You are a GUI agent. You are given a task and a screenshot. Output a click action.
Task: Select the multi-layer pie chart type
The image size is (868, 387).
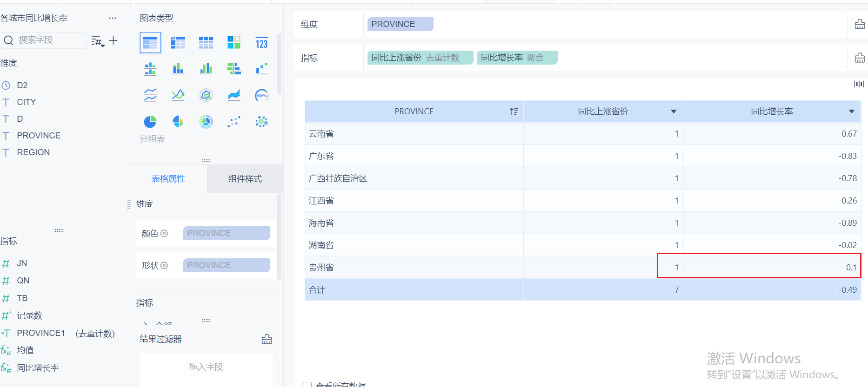coord(206,122)
